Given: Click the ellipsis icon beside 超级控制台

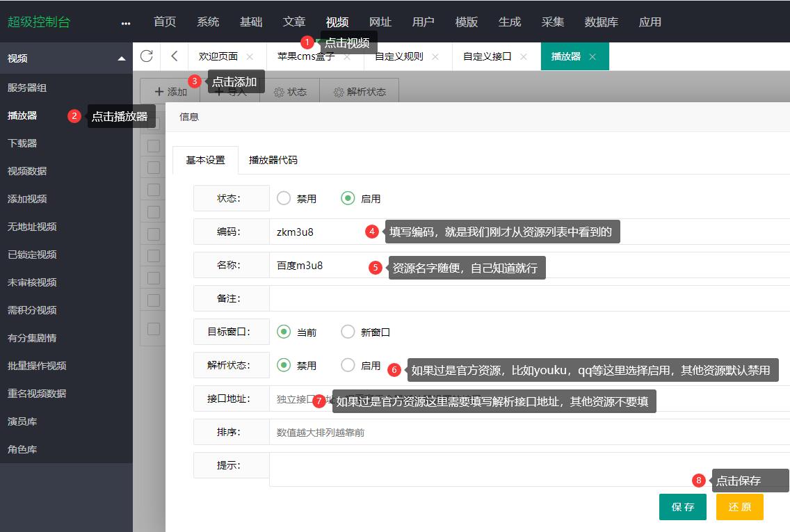Looking at the screenshot, I should [125, 22].
